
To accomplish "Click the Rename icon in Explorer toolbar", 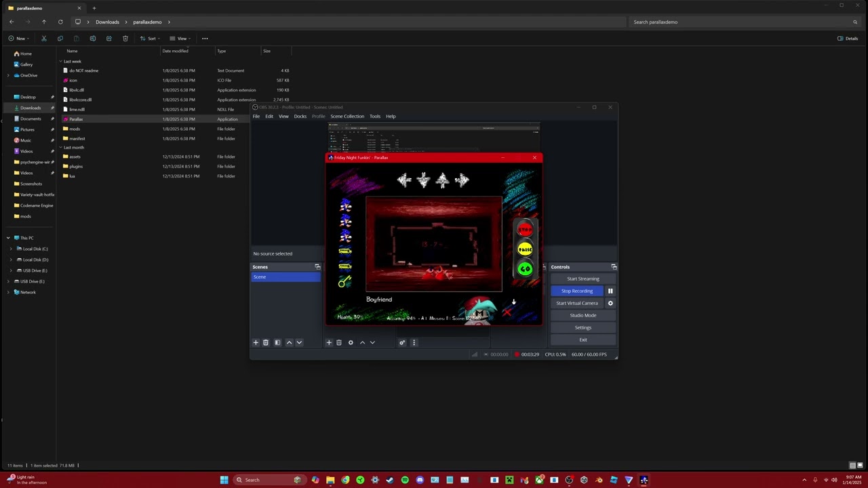I will [93, 39].
